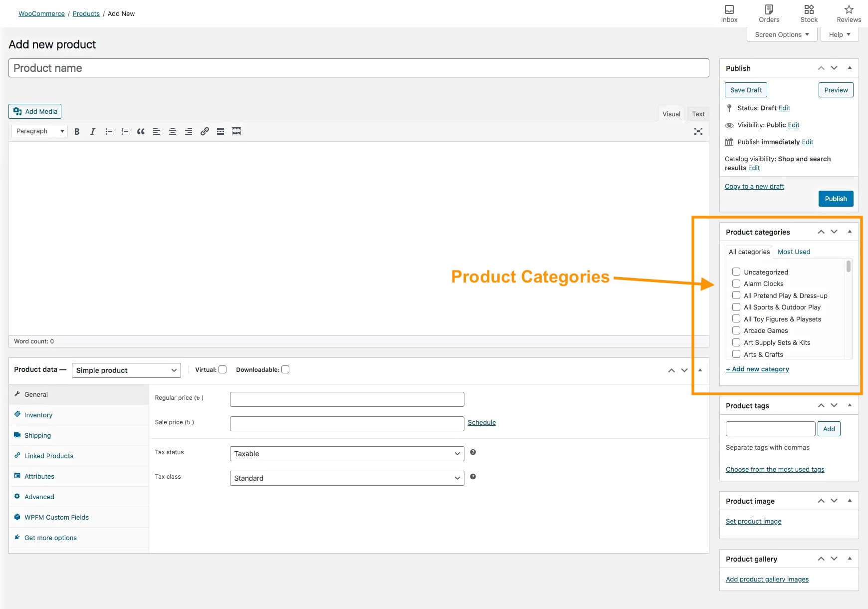Expand the Tax status dropdown
The width and height of the screenshot is (868, 609).
pos(347,454)
